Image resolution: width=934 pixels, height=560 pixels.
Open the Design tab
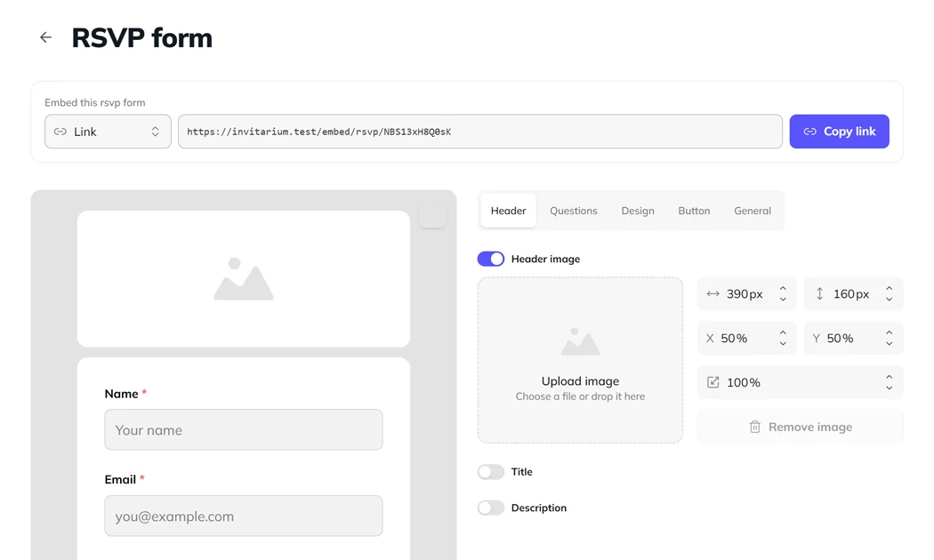pyautogui.click(x=638, y=211)
